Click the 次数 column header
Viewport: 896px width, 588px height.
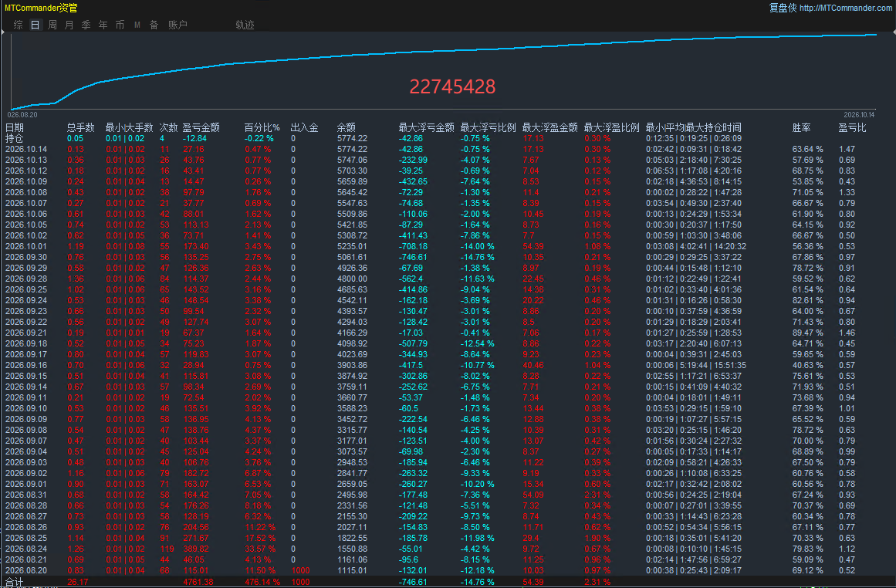(x=168, y=127)
